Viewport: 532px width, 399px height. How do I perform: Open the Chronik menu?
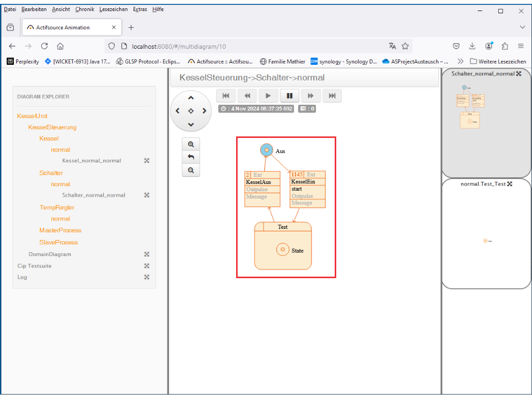pyautogui.click(x=85, y=9)
